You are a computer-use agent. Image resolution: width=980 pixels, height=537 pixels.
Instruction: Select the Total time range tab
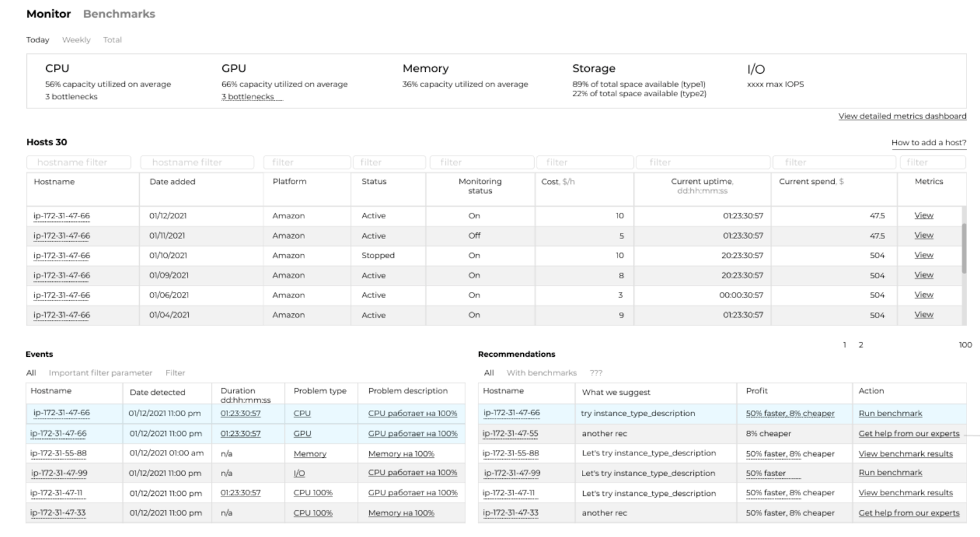pyautogui.click(x=112, y=40)
